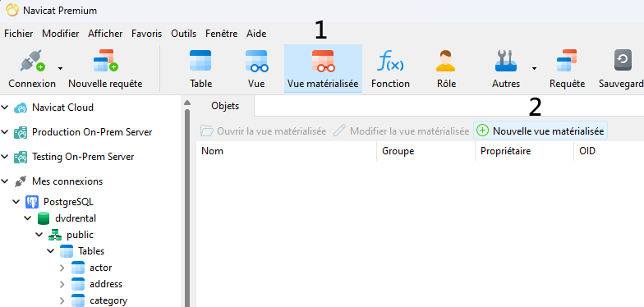Click the navigation pane vertical scrollbar
This screenshot has width=644, height=307.
coord(187,208)
